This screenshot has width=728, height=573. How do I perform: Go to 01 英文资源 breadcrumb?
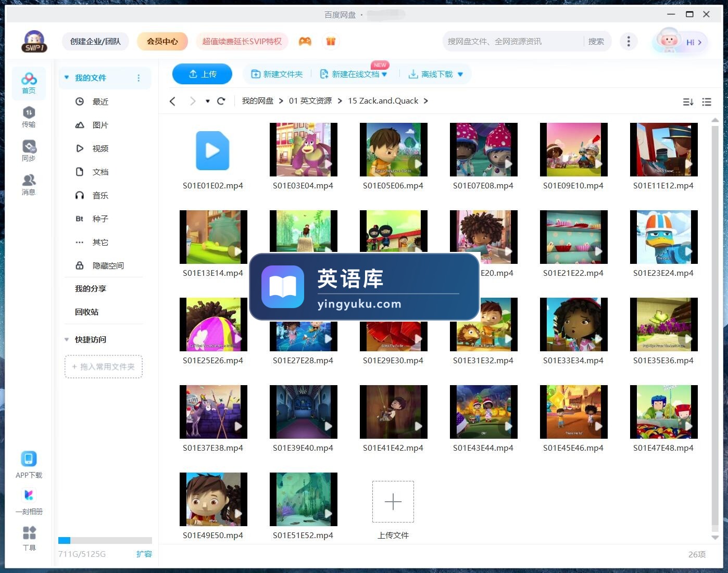click(310, 100)
